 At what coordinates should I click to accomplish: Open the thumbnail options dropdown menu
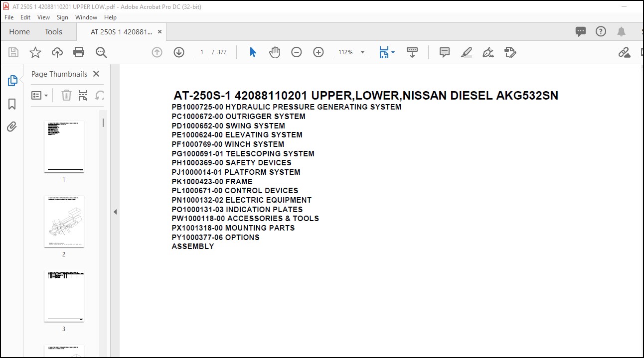point(40,95)
